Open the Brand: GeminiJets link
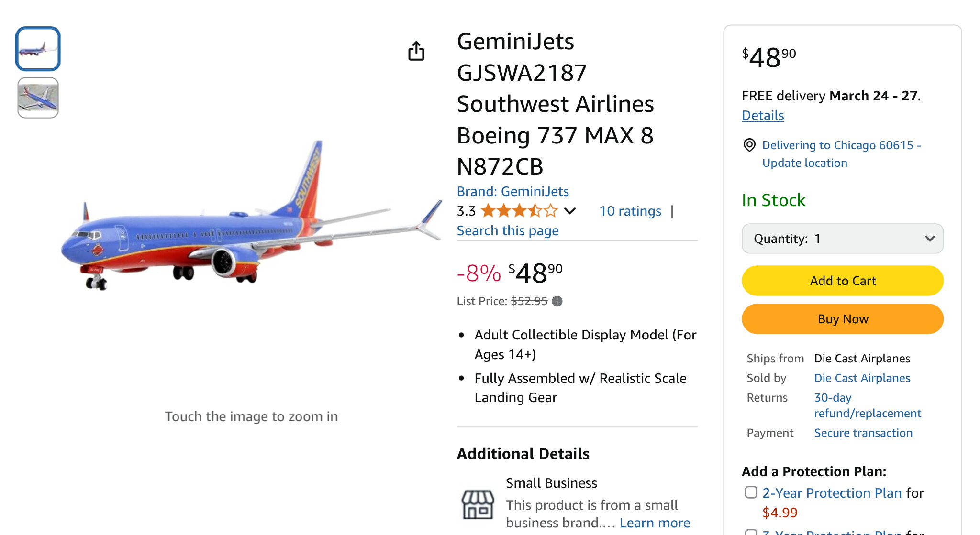The image size is (980, 535). pos(512,191)
